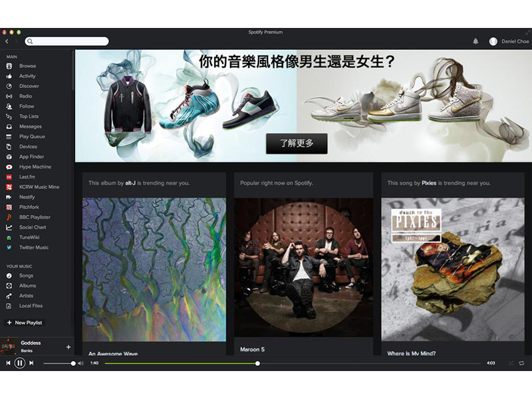Click the volume speaker icon
Image resolution: width=532 pixels, height=399 pixels.
coord(80,363)
